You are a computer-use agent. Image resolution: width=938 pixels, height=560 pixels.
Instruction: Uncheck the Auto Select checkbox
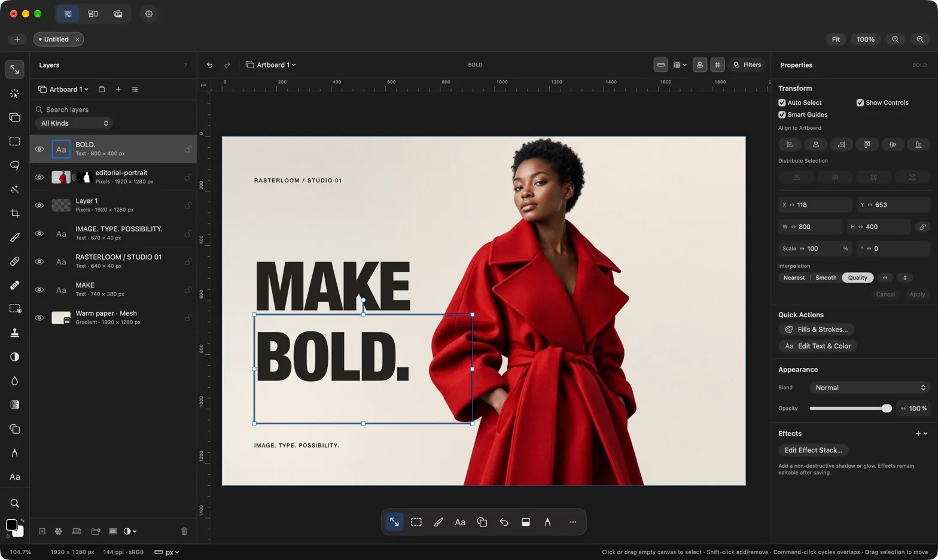tap(782, 103)
